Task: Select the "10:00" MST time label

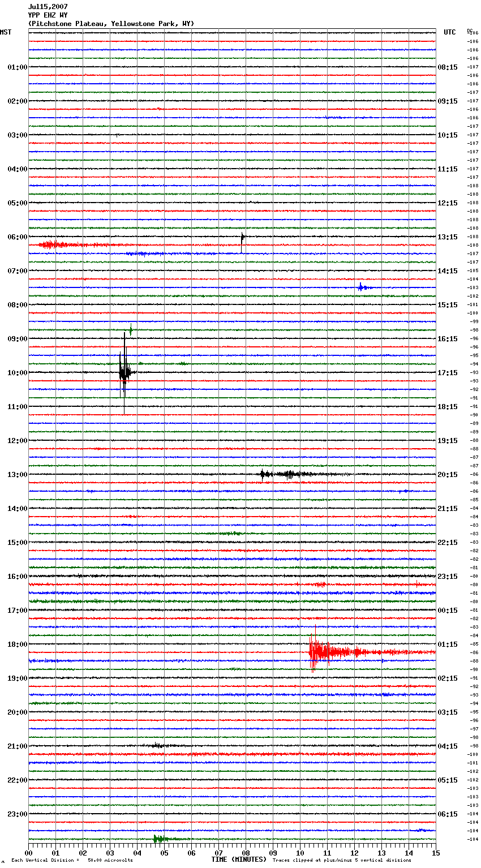Action: point(18,373)
